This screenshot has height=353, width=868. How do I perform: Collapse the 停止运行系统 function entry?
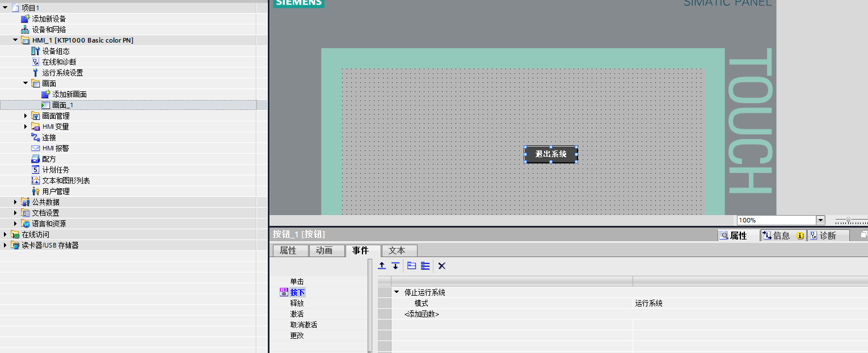coord(397,292)
